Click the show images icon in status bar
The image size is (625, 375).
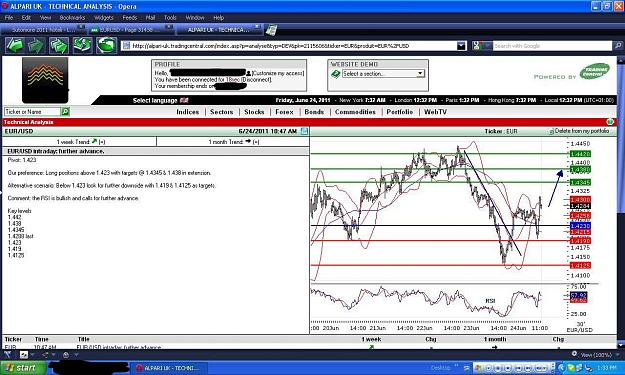pyautogui.click(x=24, y=354)
